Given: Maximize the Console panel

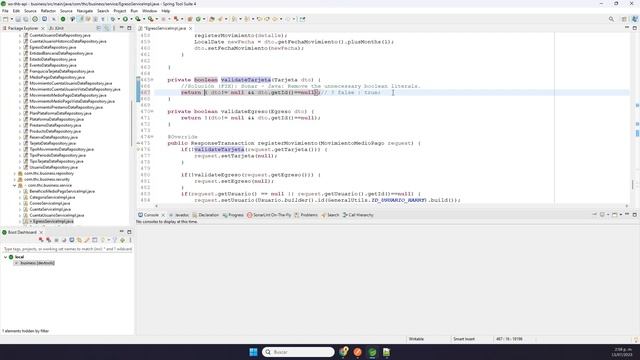Looking at the screenshot, I should point(635,215).
